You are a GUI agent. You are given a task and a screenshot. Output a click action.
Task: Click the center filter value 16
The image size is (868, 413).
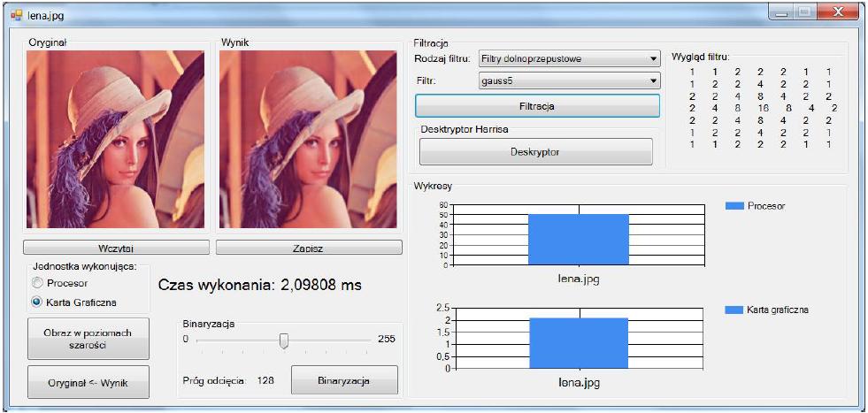click(762, 108)
